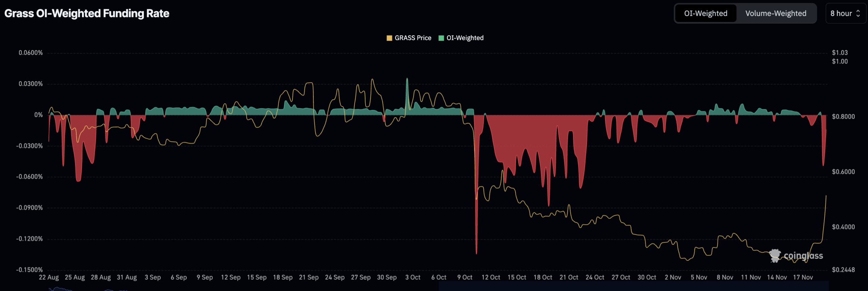Click the Grass OI-Weighted Funding Rate title

[x=87, y=14]
